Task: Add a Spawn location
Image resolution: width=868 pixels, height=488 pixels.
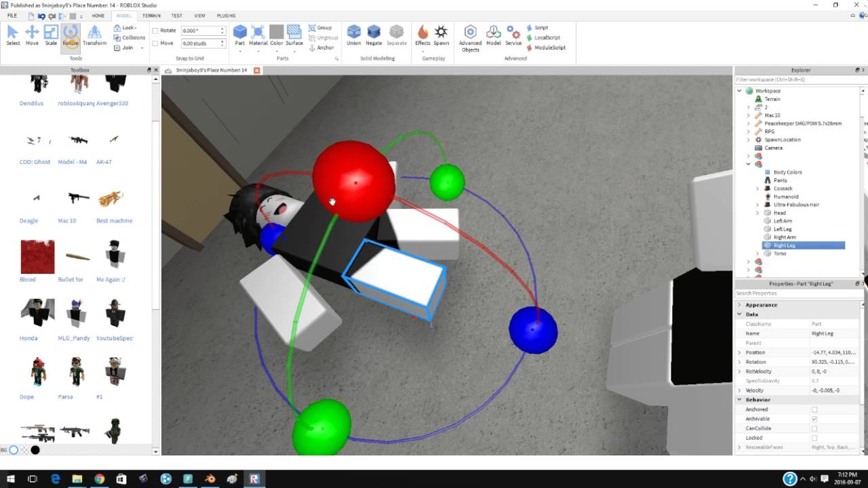Action: pos(441,35)
